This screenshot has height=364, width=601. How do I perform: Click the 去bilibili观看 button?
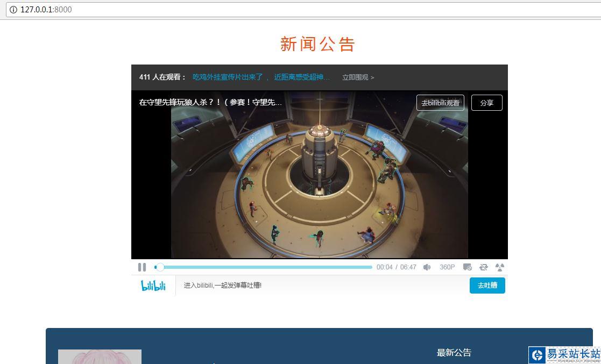click(x=441, y=103)
